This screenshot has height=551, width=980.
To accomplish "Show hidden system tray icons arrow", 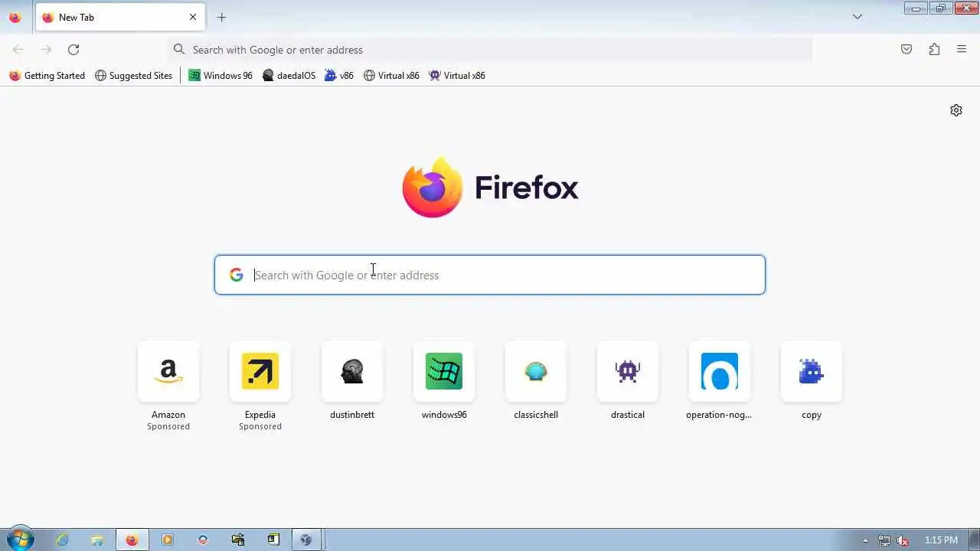I will point(866,540).
